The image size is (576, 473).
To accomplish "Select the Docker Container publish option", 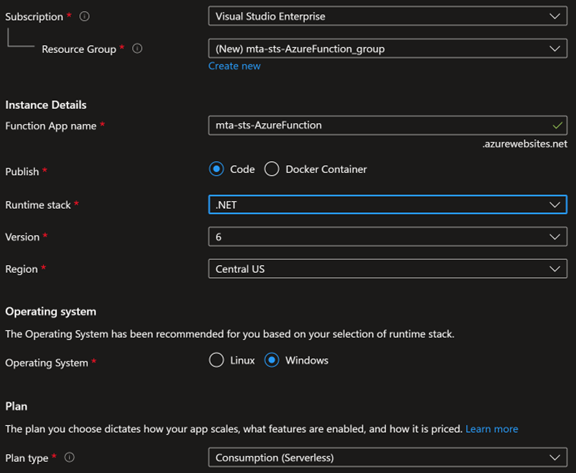I will pos(271,169).
